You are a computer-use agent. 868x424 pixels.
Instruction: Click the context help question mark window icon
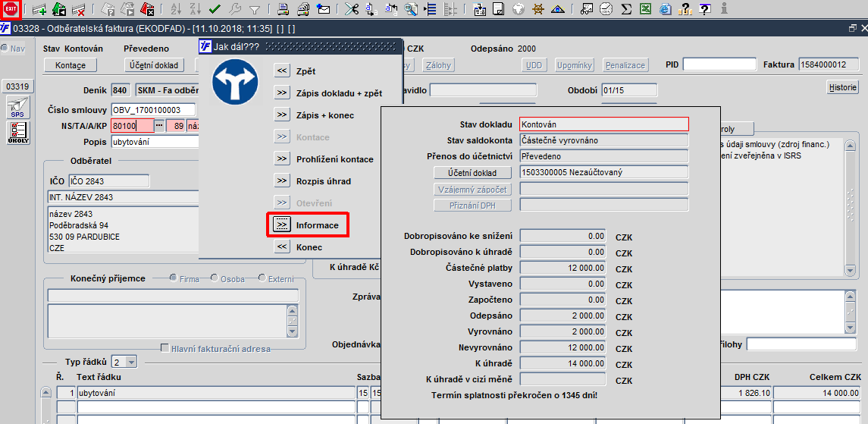pyautogui.click(x=705, y=9)
